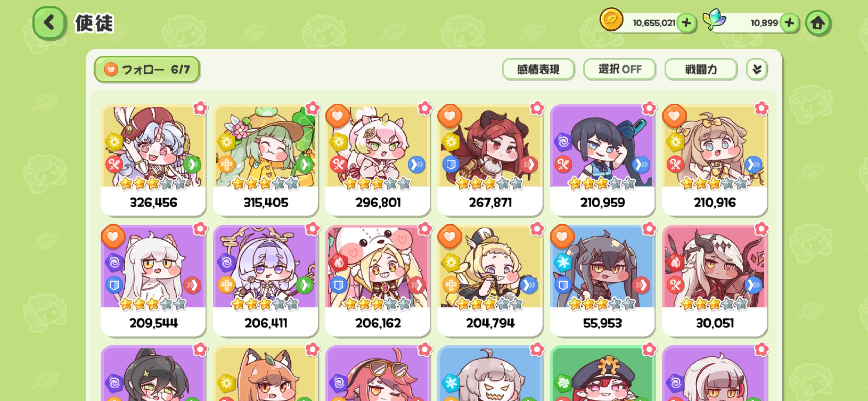Tap the rainbow crystal leaf icon
The height and width of the screenshot is (401, 868).
coord(714,20)
